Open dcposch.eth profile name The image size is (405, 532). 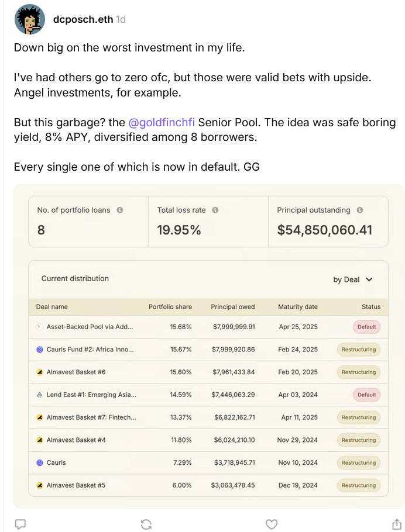(84, 19)
